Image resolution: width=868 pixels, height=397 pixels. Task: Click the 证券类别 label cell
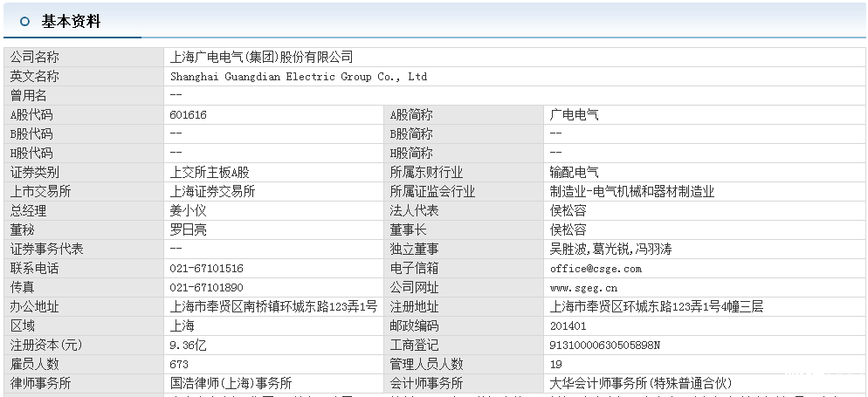[84, 173]
